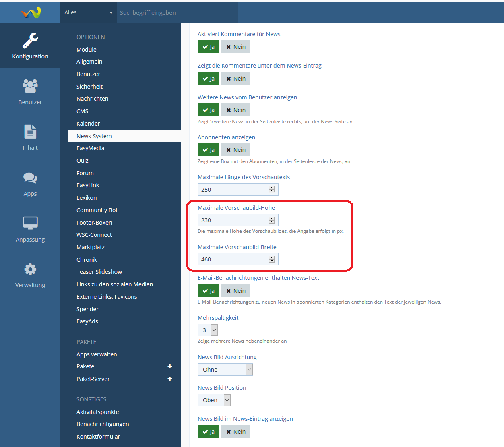Select Ja for Abonnenten anzeigen
The height and width of the screenshot is (447, 504).
[x=208, y=150]
